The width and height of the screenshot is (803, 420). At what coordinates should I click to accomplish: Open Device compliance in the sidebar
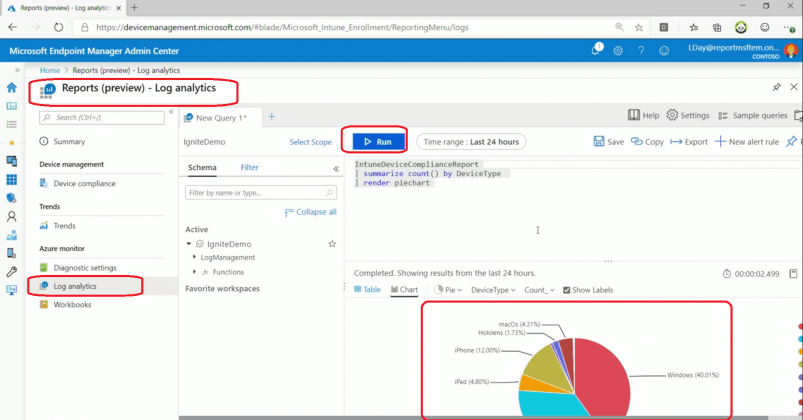84,184
